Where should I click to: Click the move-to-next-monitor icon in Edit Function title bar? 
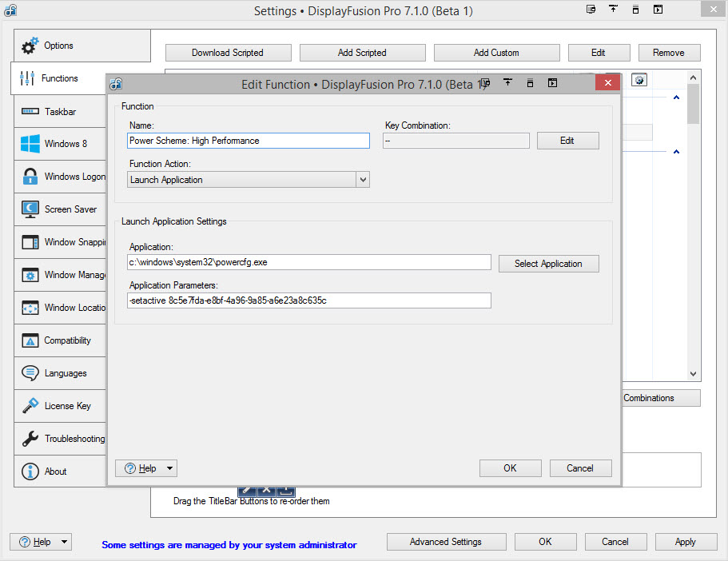click(485, 83)
